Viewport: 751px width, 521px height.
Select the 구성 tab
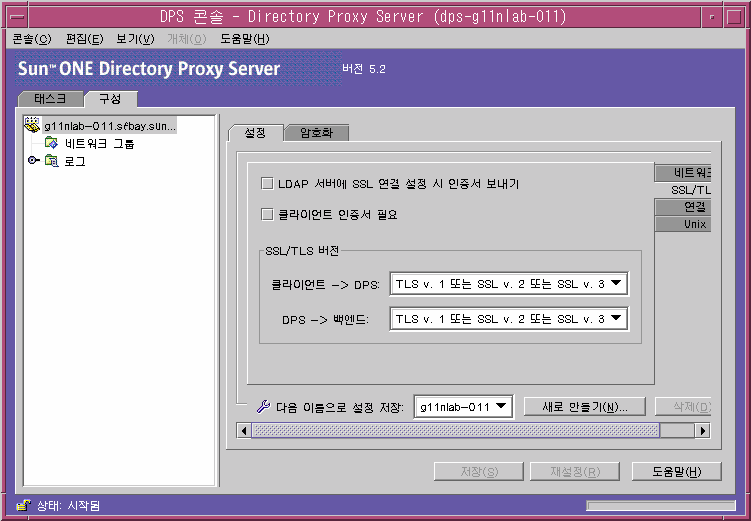[111, 99]
